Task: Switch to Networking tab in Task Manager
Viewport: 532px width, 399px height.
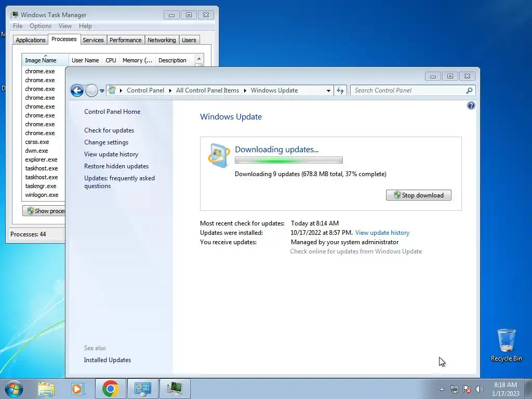Action: point(162,40)
